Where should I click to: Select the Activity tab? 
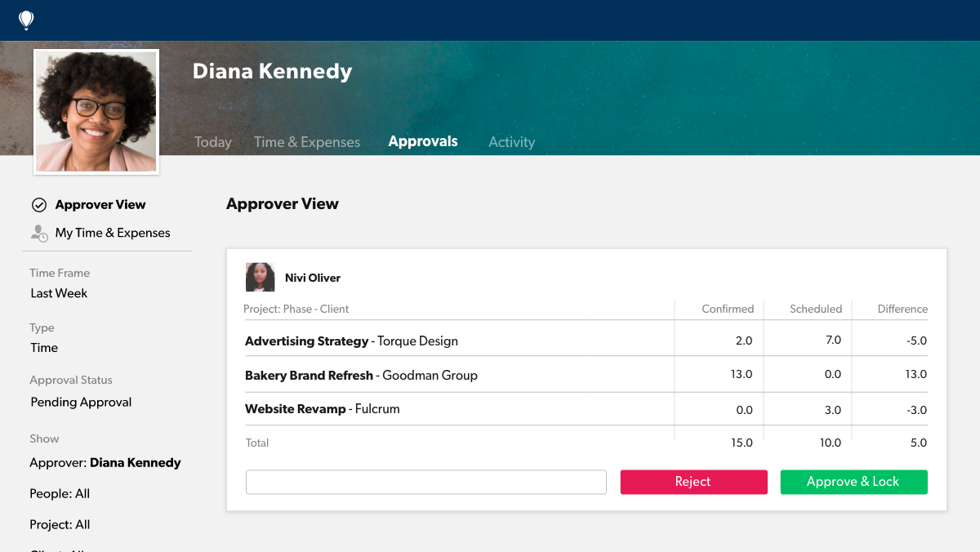[x=511, y=141]
